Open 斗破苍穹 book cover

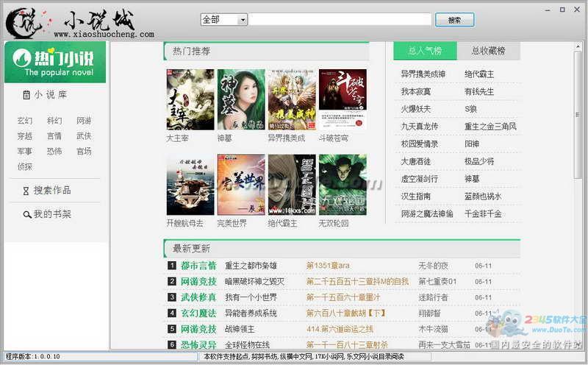pos(343,99)
